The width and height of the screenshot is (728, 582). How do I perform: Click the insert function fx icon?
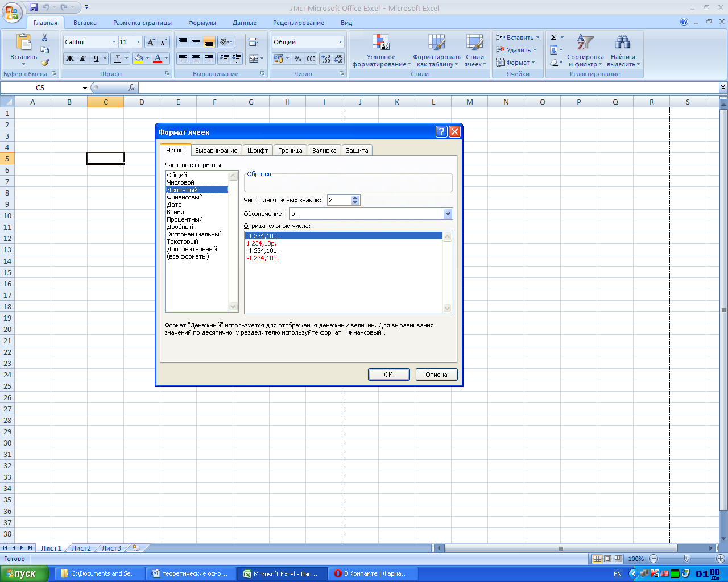coord(131,88)
